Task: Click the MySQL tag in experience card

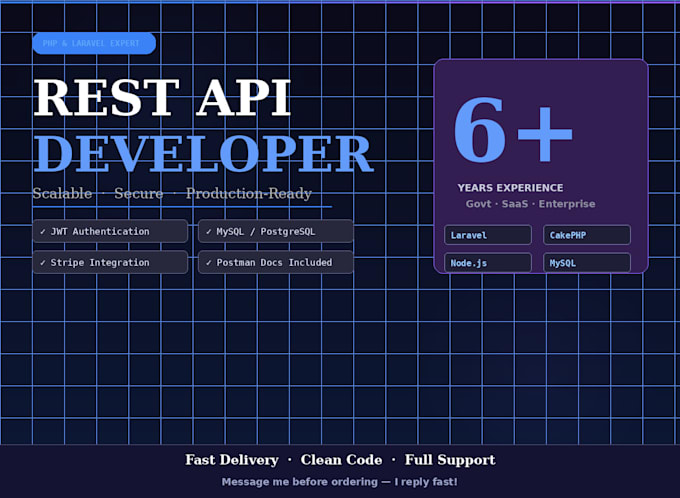Action: tap(587, 263)
